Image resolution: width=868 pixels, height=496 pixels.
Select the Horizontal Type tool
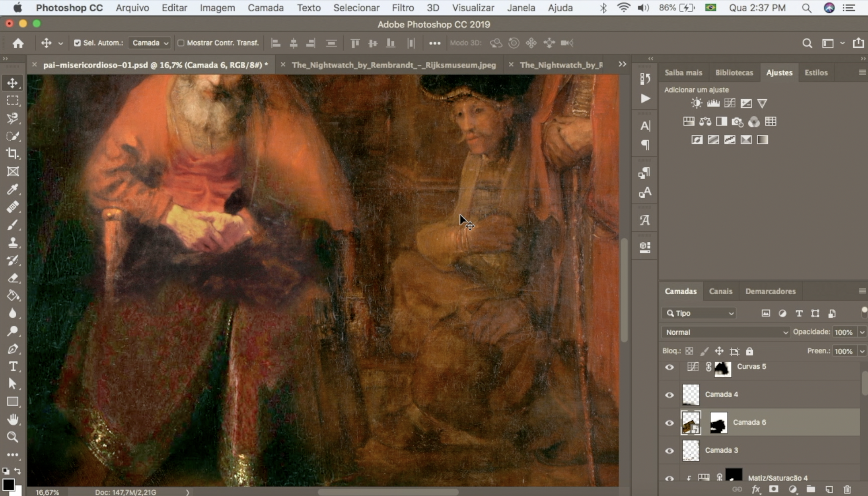[x=12, y=366]
